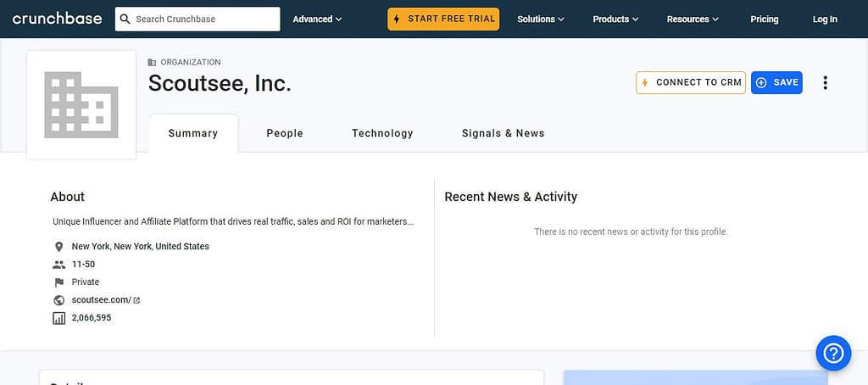The width and height of the screenshot is (868, 385).
Task: Switch to the People tab
Action: pyautogui.click(x=285, y=133)
